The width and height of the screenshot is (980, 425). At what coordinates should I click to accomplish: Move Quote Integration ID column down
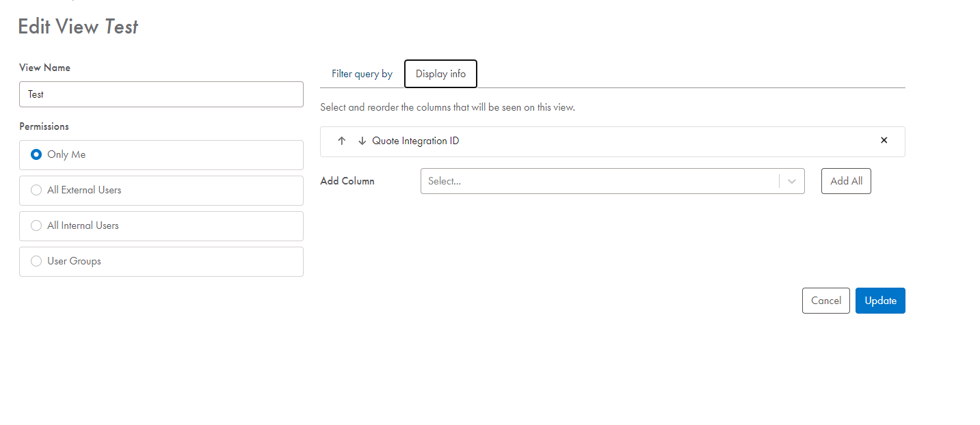tap(362, 141)
